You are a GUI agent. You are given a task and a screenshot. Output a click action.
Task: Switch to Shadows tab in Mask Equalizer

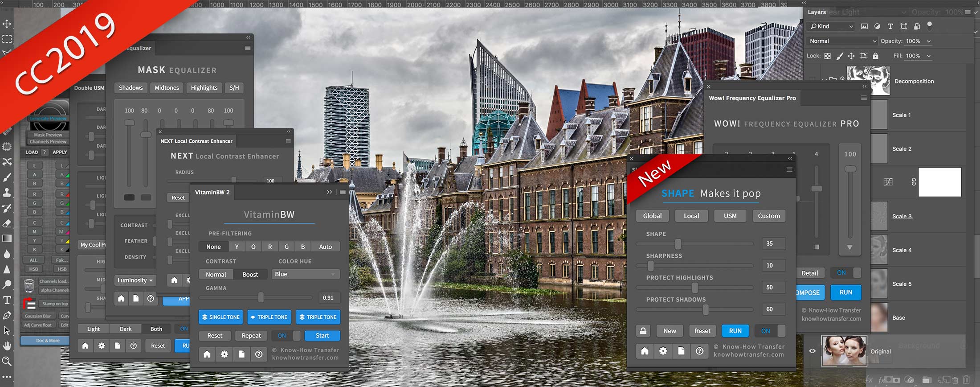131,88
